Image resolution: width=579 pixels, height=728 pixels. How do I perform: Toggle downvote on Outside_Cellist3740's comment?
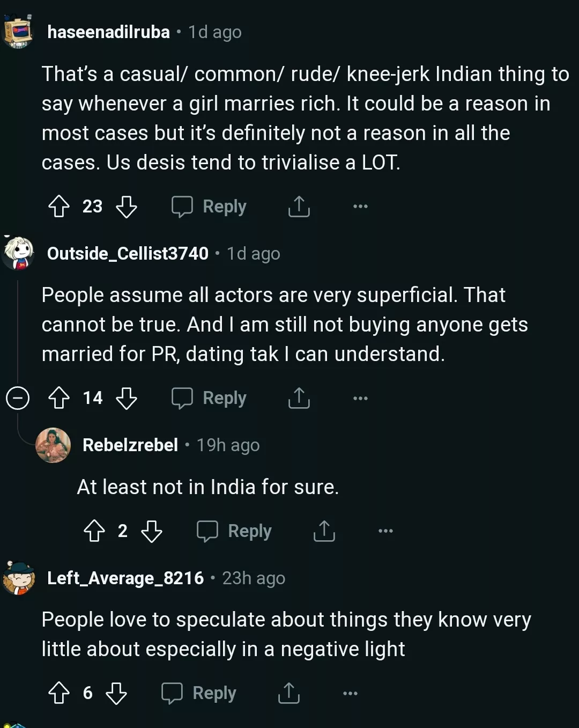pos(127,398)
